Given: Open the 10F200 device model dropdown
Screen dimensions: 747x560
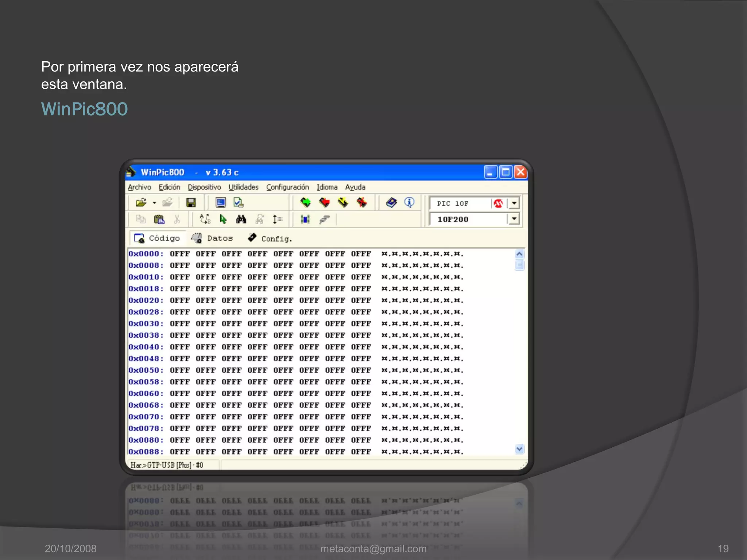Looking at the screenshot, I should (x=514, y=219).
